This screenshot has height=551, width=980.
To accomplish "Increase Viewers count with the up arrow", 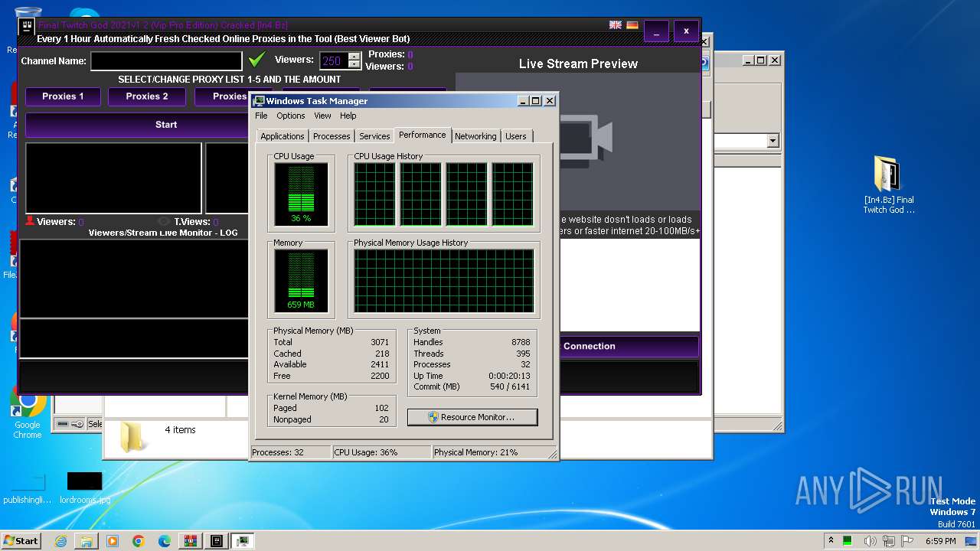I will point(354,56).
